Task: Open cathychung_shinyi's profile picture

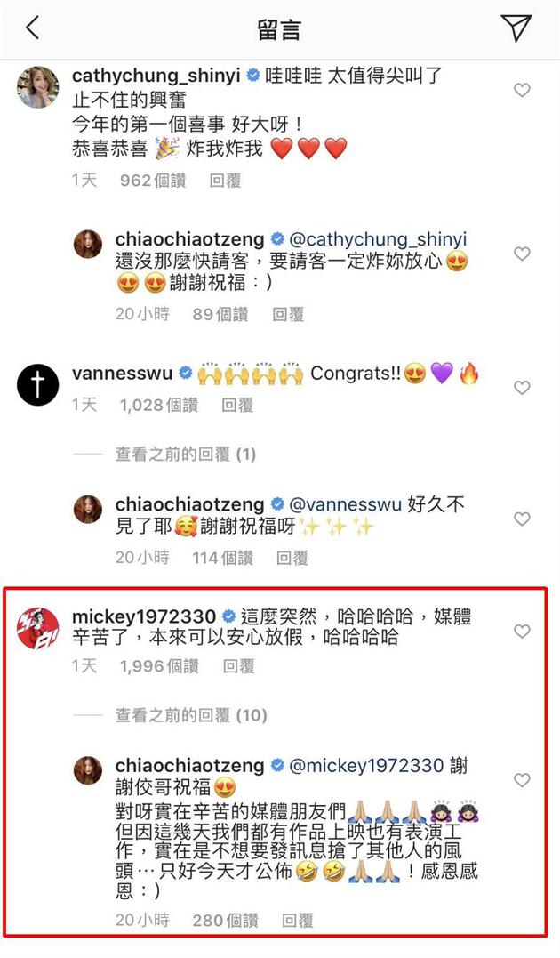Action: (x=38, y=87)
